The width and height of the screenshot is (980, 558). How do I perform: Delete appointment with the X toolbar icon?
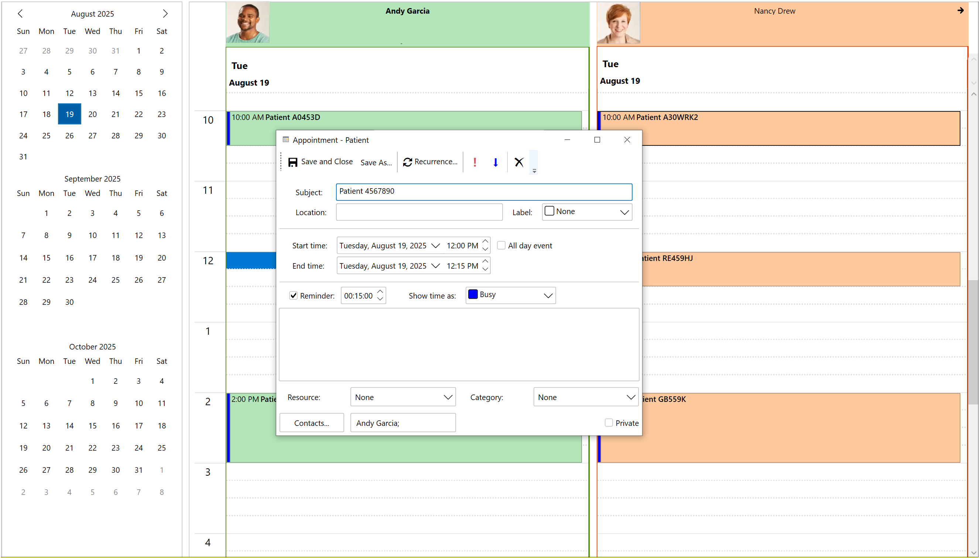(x=519, y=162)
